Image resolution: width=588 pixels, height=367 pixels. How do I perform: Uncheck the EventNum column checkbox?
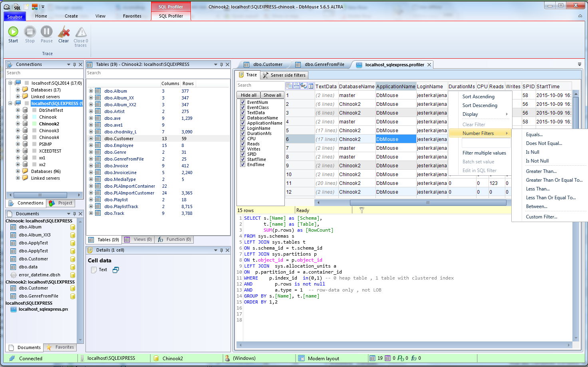point(243,102)
